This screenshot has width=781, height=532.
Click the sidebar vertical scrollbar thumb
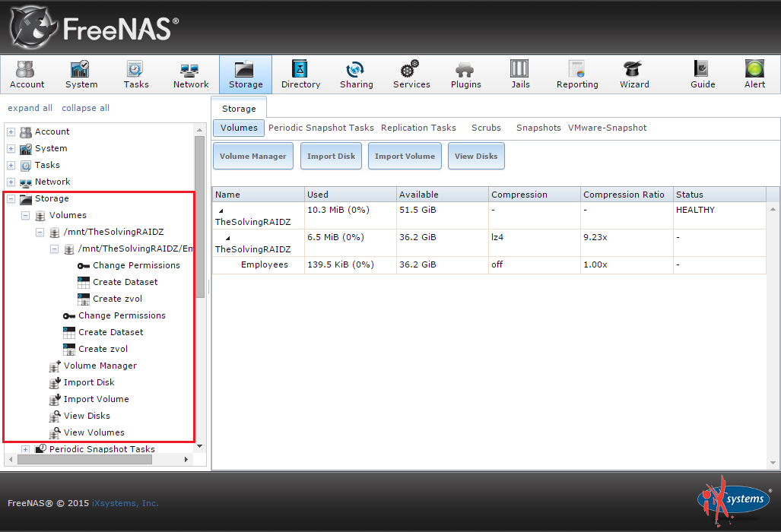(x=200, y=217)
